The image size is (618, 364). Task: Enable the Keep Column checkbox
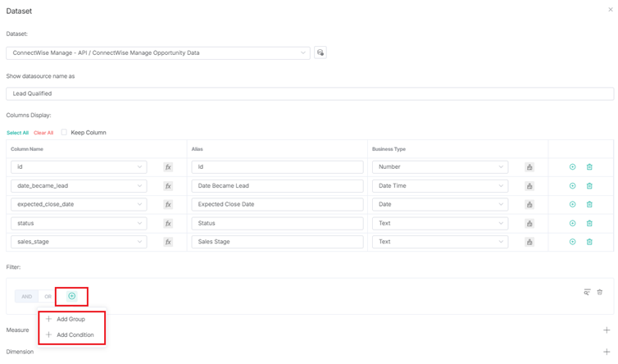(65, 132)
